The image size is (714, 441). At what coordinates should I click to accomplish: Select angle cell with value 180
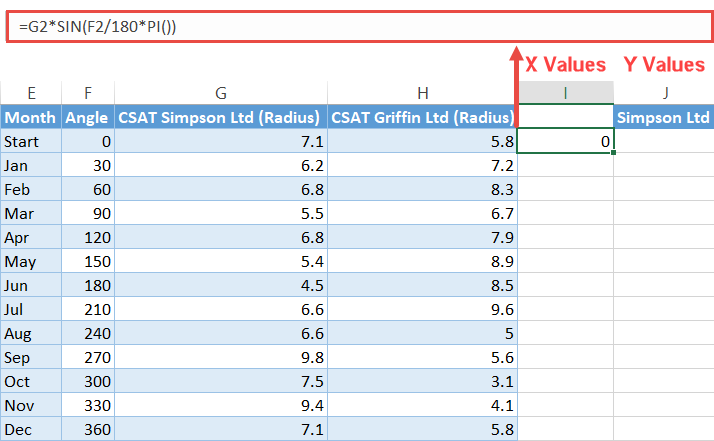click(88, 285)
